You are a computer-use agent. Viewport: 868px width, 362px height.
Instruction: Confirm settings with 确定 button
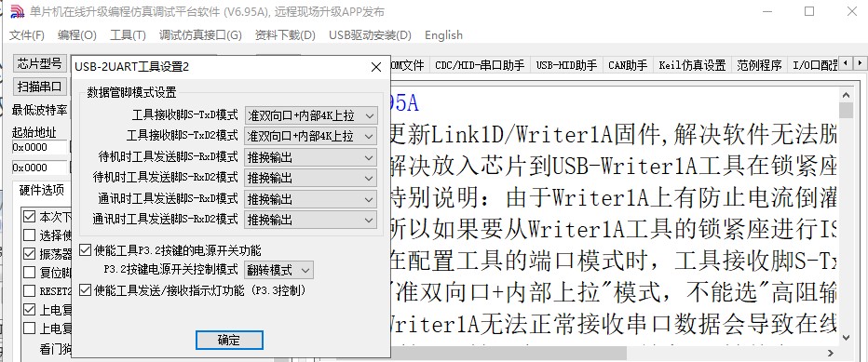click(x=229, y=340)
